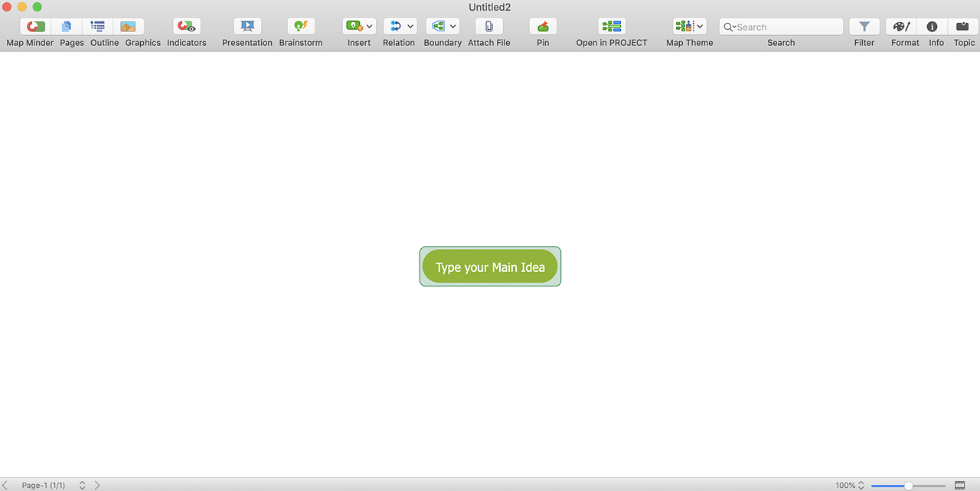Toggle the Filter button
The image size is (980, 491).
864,27
